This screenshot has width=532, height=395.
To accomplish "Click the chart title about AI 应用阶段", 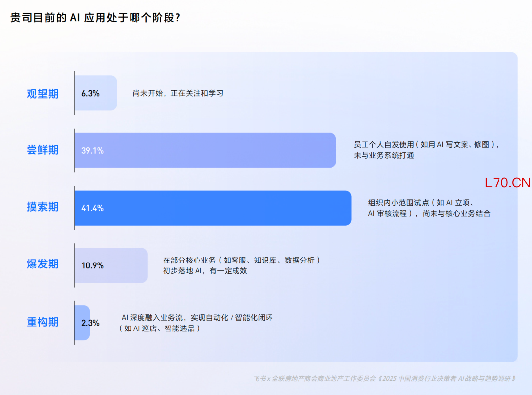I will [95, 18].
